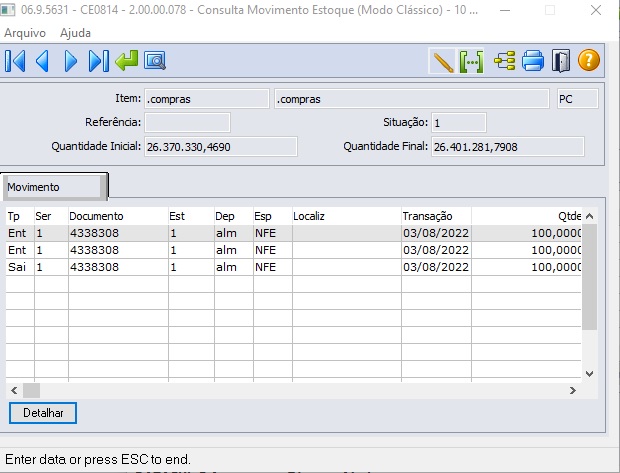Image resolution: width=620 pixels, height=473 pixels.
Task: Click the Qtde column header
Action: [x=526, y=216]
